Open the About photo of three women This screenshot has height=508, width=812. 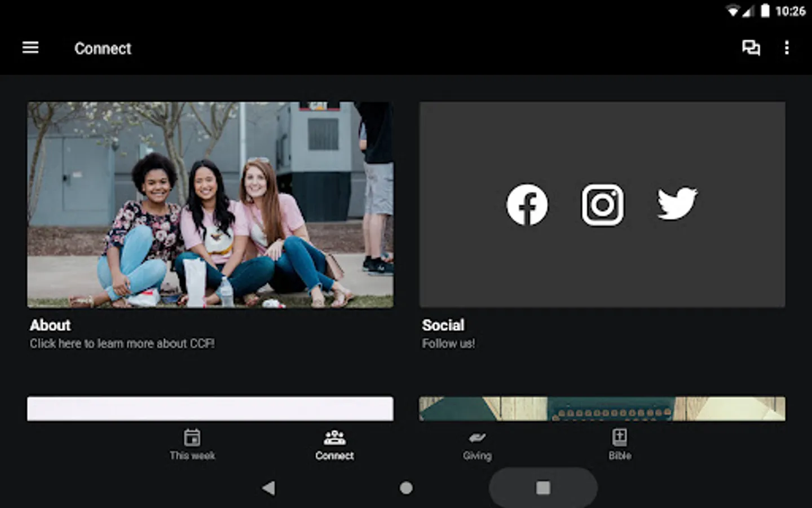(210, 204)
